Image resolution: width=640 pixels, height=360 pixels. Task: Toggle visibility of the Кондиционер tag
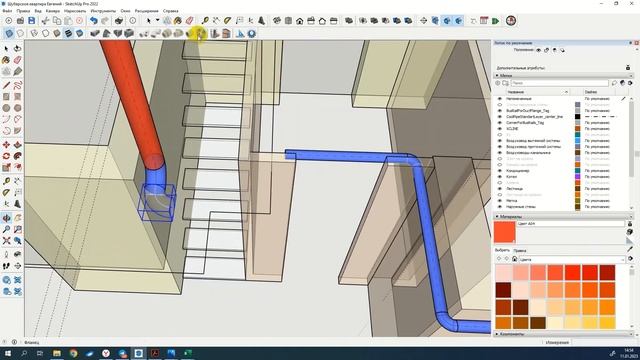point(500,171)
